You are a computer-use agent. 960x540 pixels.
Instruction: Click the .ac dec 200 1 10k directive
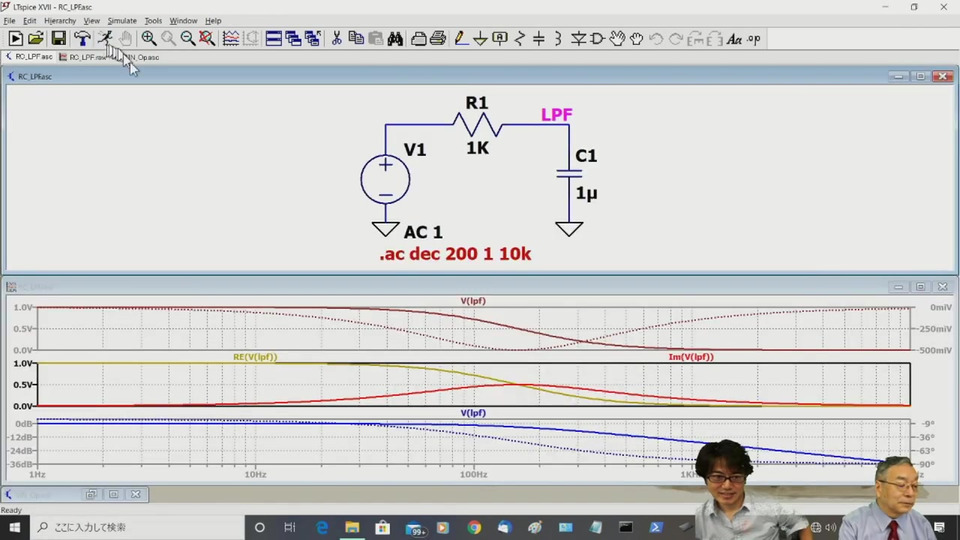tap(455, 253)
